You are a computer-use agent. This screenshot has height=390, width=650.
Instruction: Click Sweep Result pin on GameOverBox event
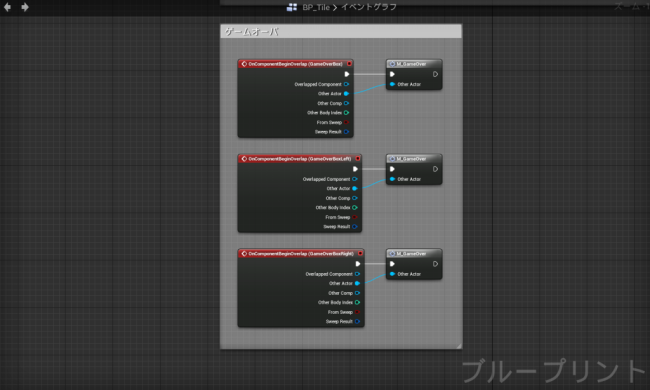coord(346,132)
